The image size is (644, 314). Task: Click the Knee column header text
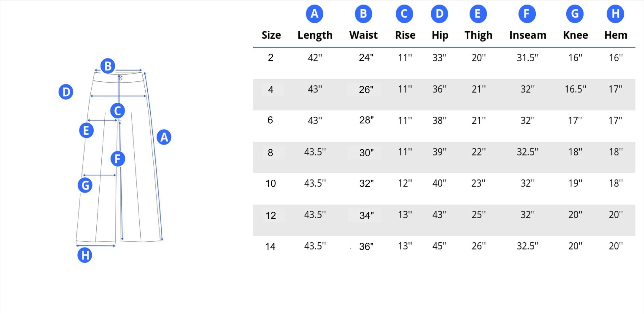(x=575, y=35)
